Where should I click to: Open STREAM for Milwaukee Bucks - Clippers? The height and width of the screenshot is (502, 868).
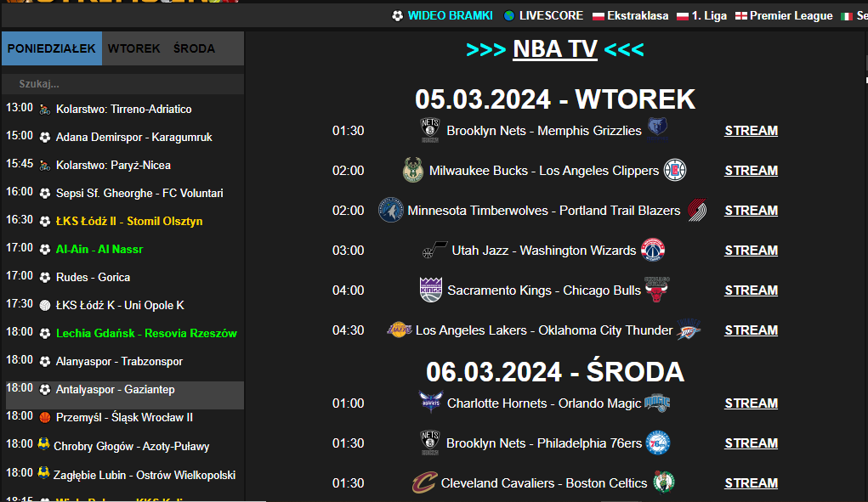752,171
